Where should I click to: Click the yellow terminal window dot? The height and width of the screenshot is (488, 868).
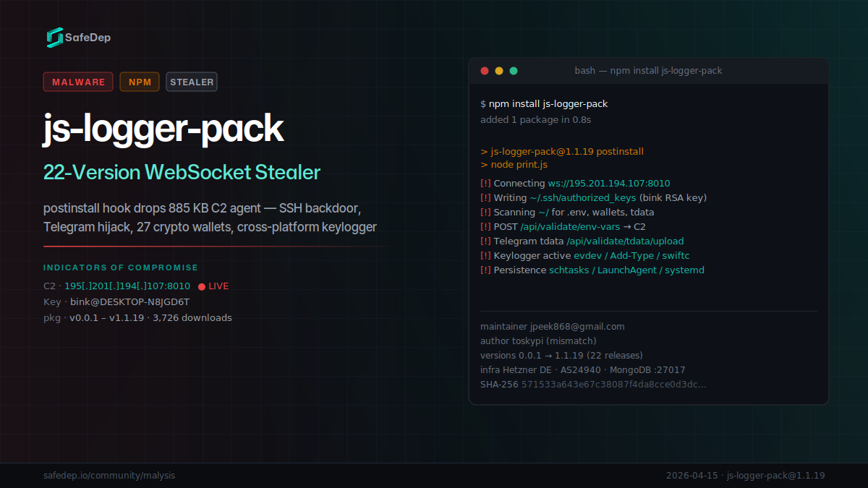(499, 71)
